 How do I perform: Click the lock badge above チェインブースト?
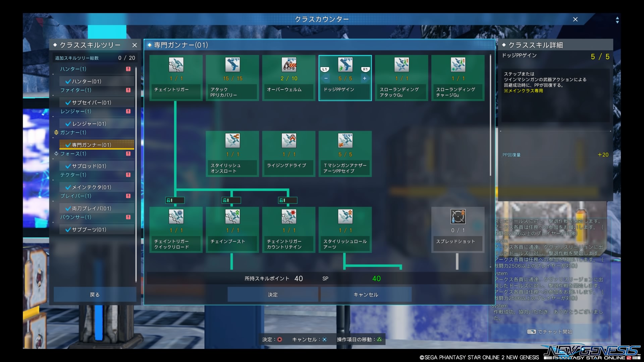(231, 200)
